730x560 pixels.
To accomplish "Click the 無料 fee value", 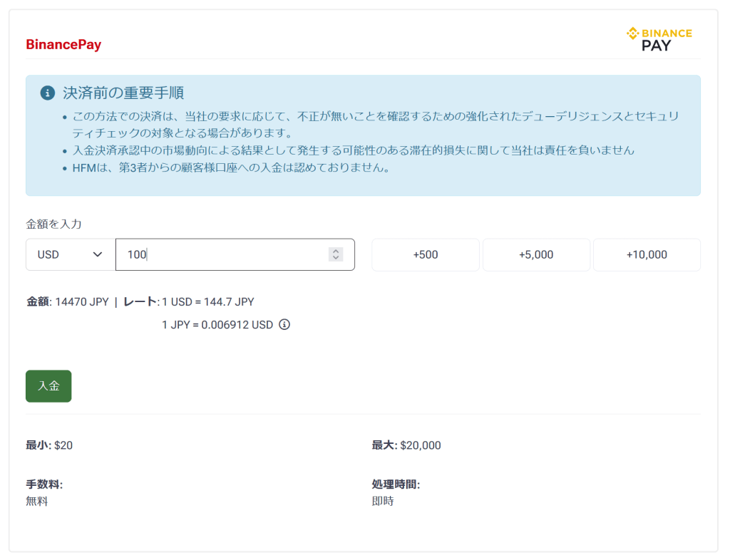I will coord(37,501).
